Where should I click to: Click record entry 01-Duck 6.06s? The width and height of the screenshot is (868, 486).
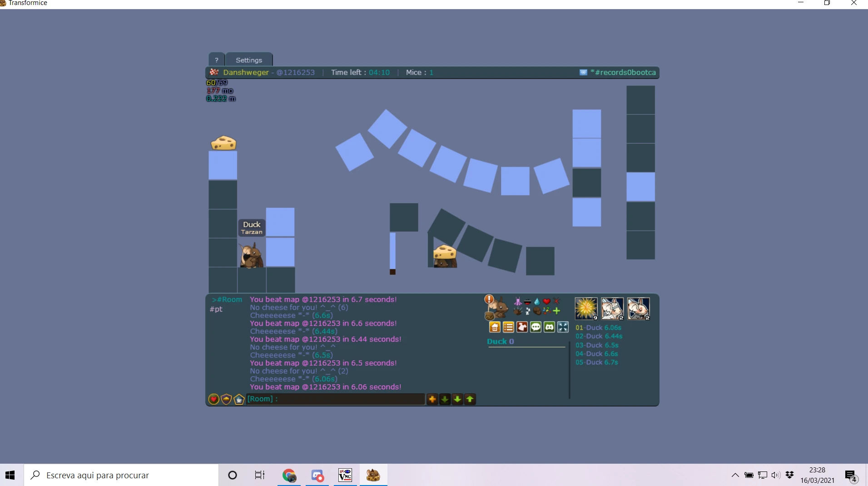coord(598,327)
